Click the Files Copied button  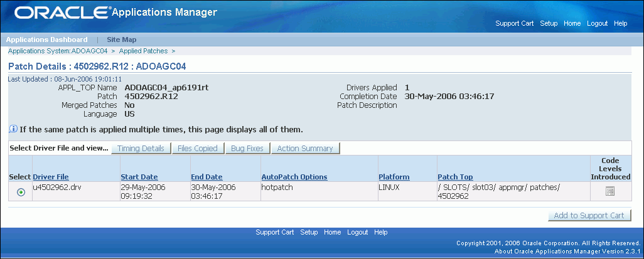(198, 148)
